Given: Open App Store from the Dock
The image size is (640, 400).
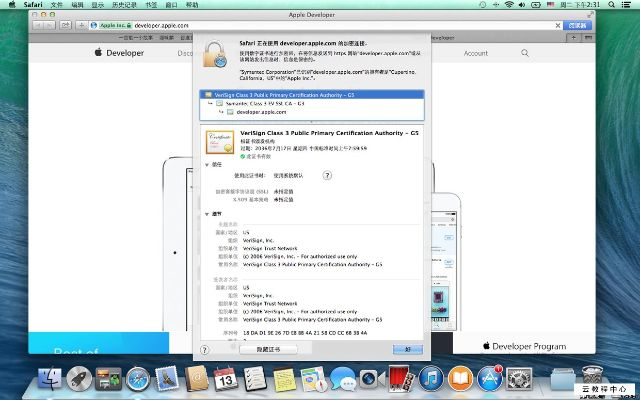Looking at the screenshot, I should point(490,378).
